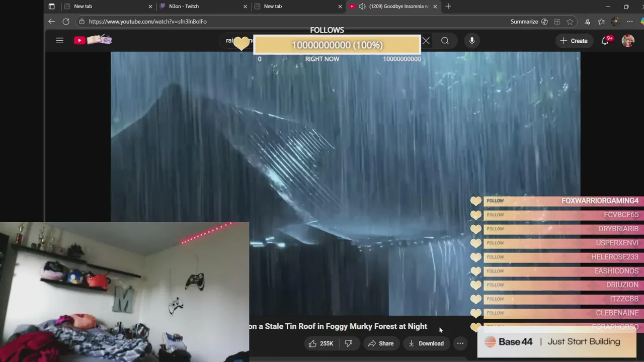The image size is (644, 362).
Task: Click the ORYBRIARIB follow entry
Action: pyautogui.click(x=557, y=229)
